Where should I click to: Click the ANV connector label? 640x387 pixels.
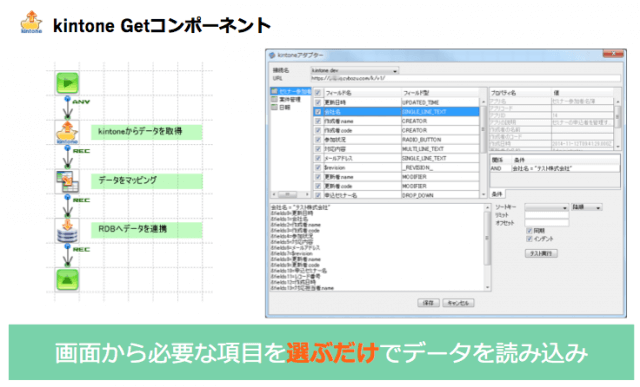(x=81, y=102)
